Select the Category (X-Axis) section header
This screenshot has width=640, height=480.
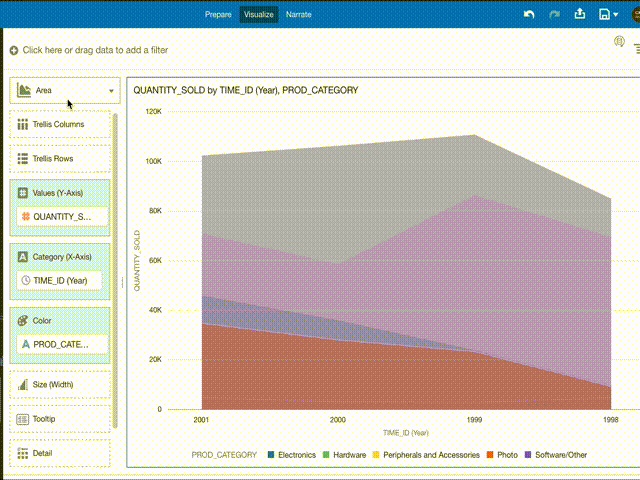click(62, 257)
